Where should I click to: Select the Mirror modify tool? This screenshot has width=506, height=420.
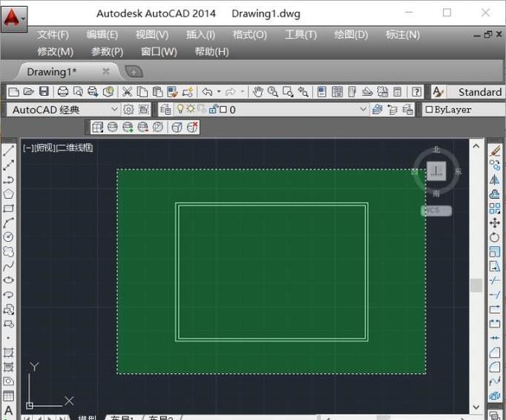click(496, 180)
